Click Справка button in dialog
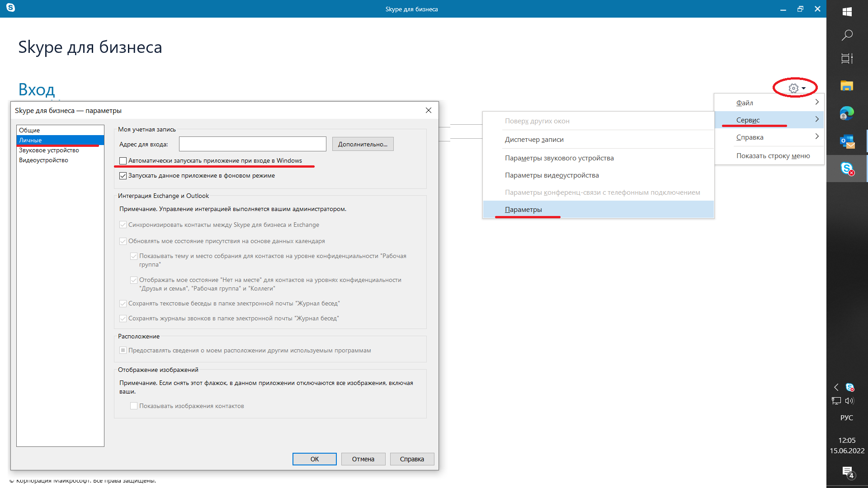Image resolution: width=868 pixels, height=488 pixels. 412,459
